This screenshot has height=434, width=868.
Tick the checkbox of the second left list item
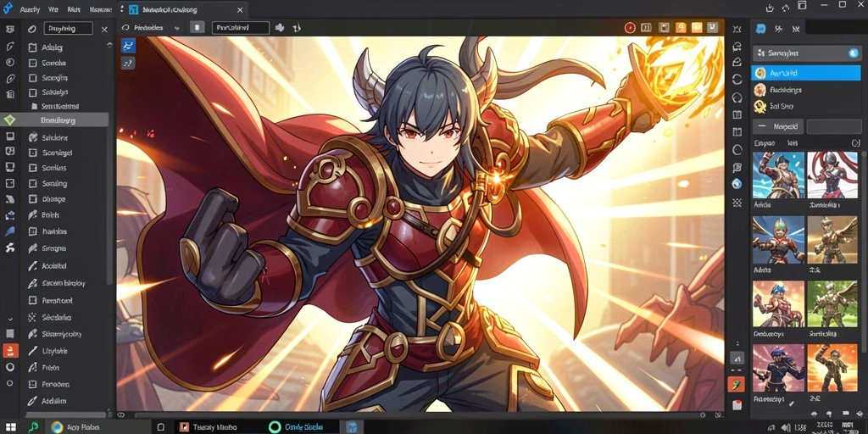[32, 63]
